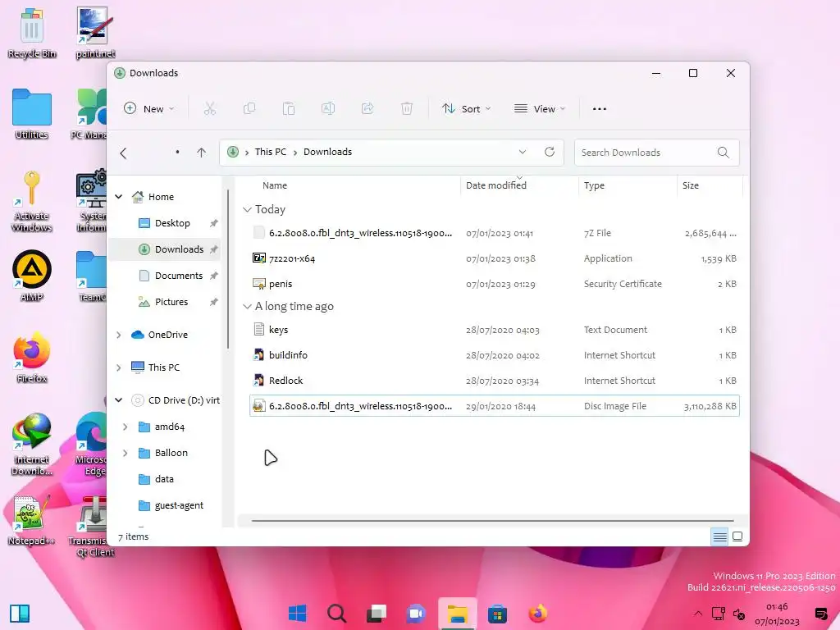Show hidden system tray icons chevron
This screenshot has width=840, height=630.
(x=697, y=614)
